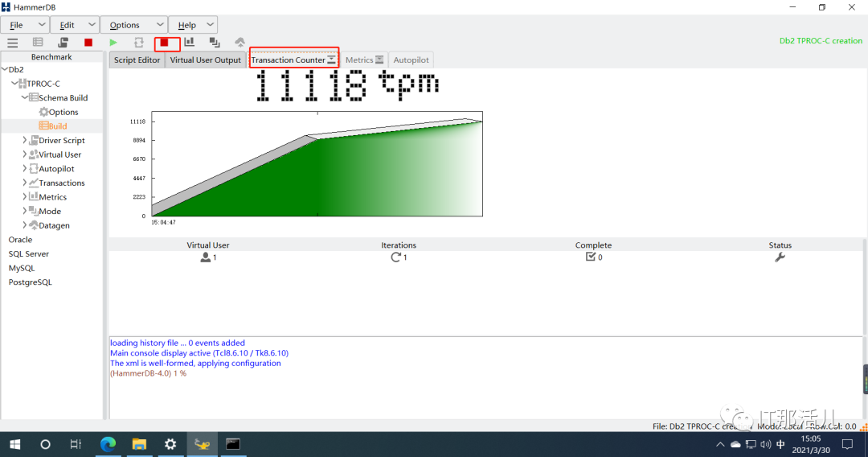The width and height of the screenshot is (868, 457).
Task: Click the green Run Virtual Users arrow
Action: (113, 42)
